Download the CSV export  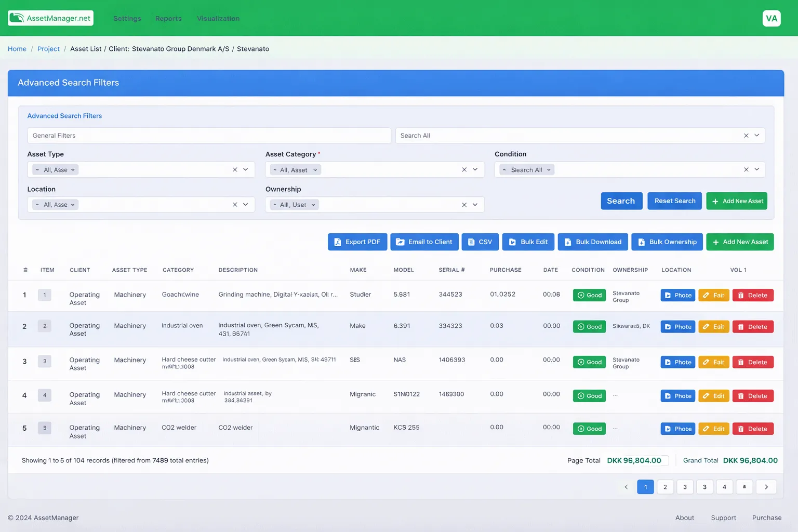(480, 242)
